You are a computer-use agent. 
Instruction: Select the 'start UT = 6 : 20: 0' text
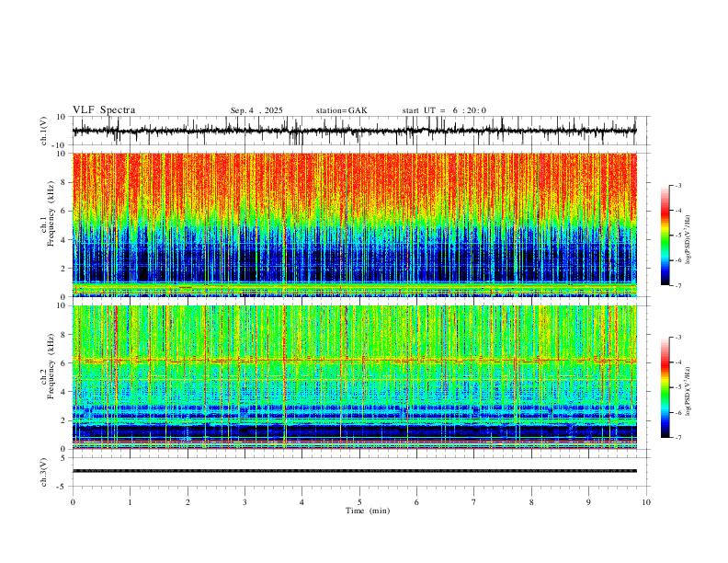[x=444, y=110]
